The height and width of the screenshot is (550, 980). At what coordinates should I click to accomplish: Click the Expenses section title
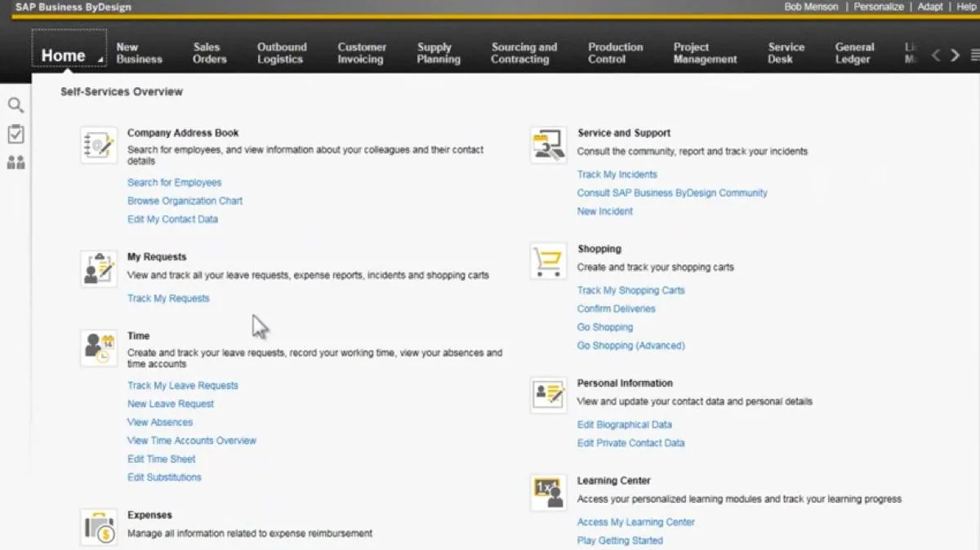point(149,516)
